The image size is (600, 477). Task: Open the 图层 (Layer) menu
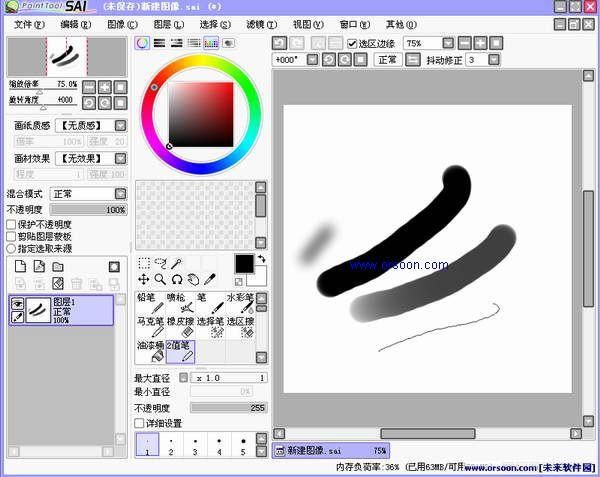pyautogui.click(x=166, y=23)
